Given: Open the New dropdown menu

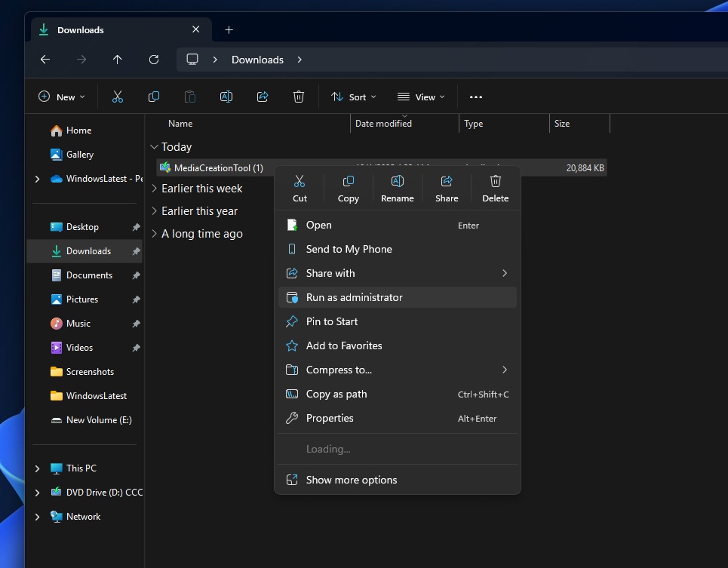Looking at the screenshot, I should pos(61,97).
